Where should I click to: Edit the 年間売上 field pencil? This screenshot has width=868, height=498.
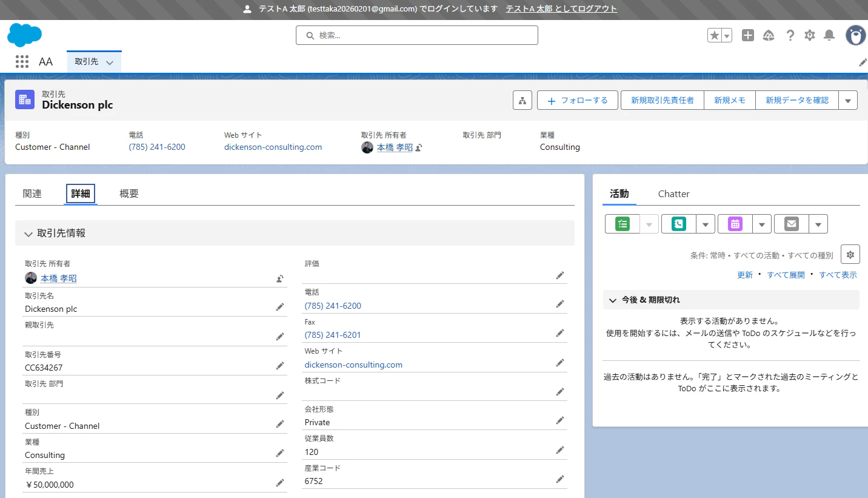point(280,483)
